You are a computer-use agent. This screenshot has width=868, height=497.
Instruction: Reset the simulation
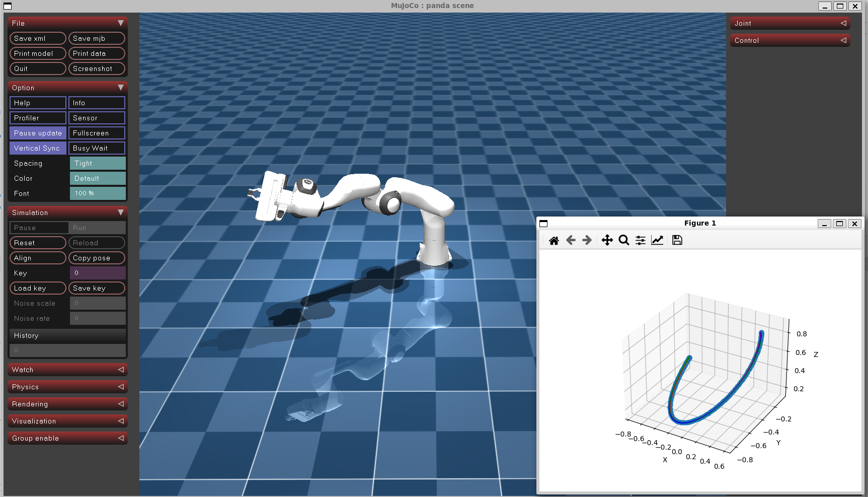pyautogui.click(x=38, y=243)
